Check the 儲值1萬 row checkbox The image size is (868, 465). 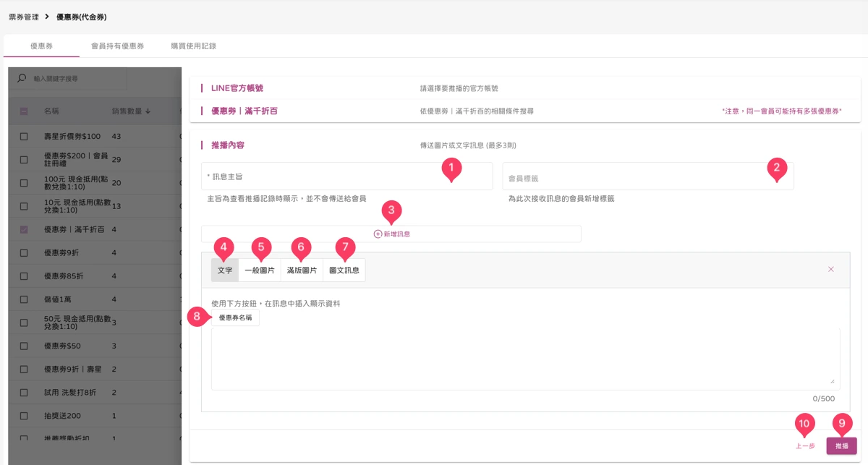(x=24, y=299)
